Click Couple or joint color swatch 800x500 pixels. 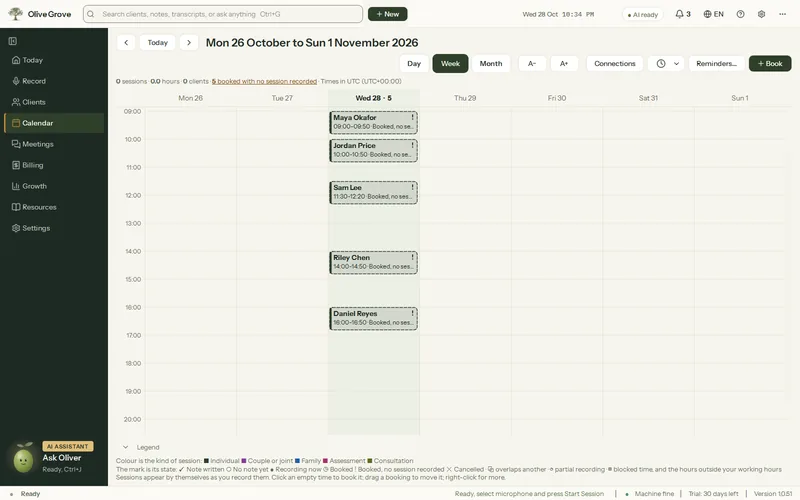[244, 461]
